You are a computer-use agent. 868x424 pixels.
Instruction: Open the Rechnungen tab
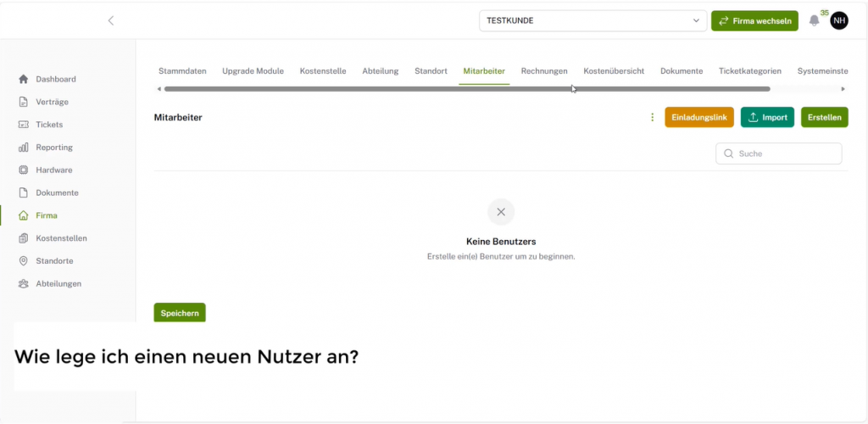tap(544, 71)
